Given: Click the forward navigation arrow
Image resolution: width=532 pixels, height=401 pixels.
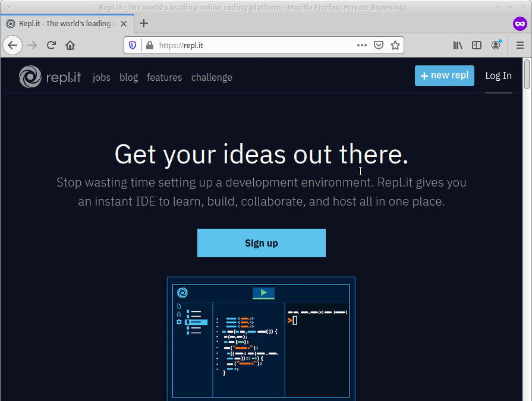Looking at the screenshot, I should point(32,45).
